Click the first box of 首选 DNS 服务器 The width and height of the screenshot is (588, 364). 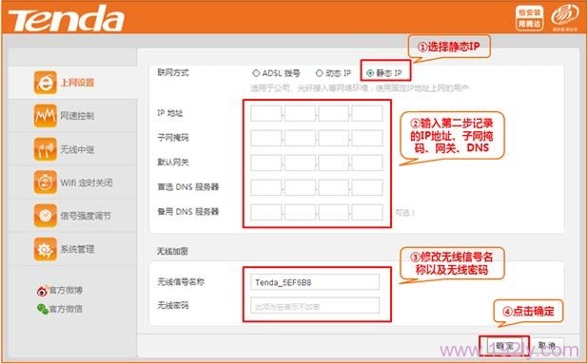coord(265,187)
